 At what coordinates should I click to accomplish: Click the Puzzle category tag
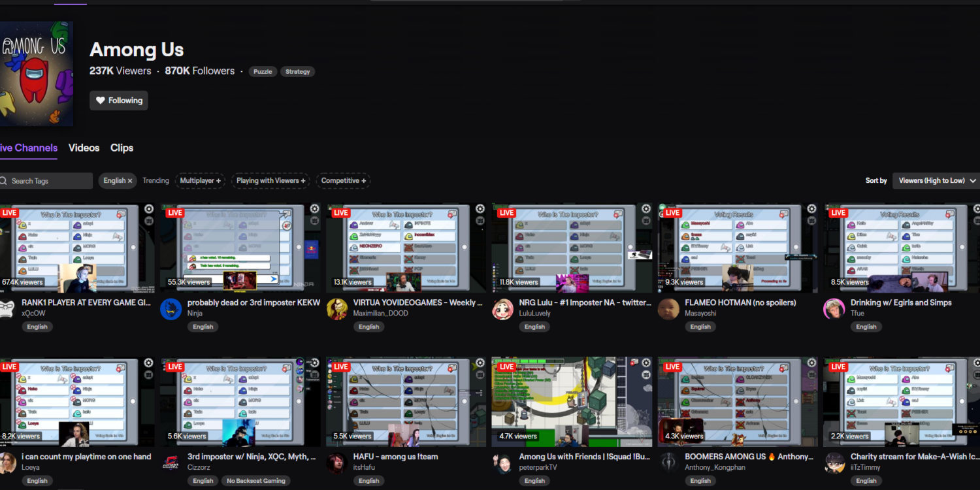point(263,72)
